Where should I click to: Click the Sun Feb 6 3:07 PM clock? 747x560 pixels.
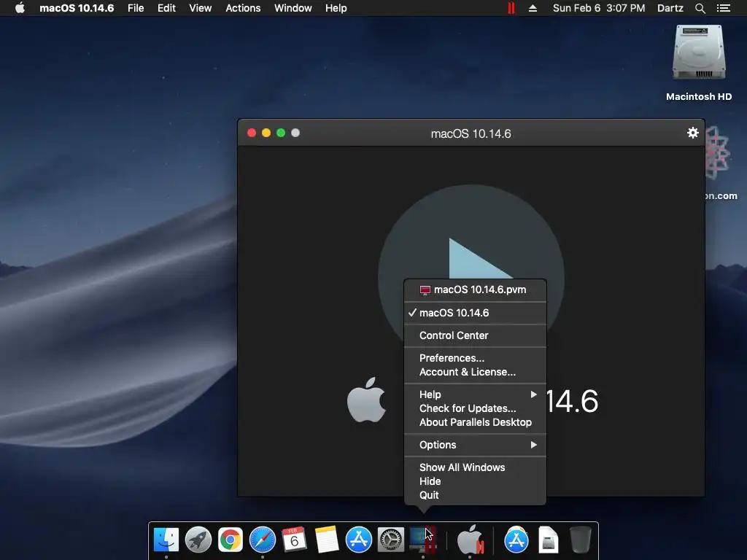tap(599, 8)
